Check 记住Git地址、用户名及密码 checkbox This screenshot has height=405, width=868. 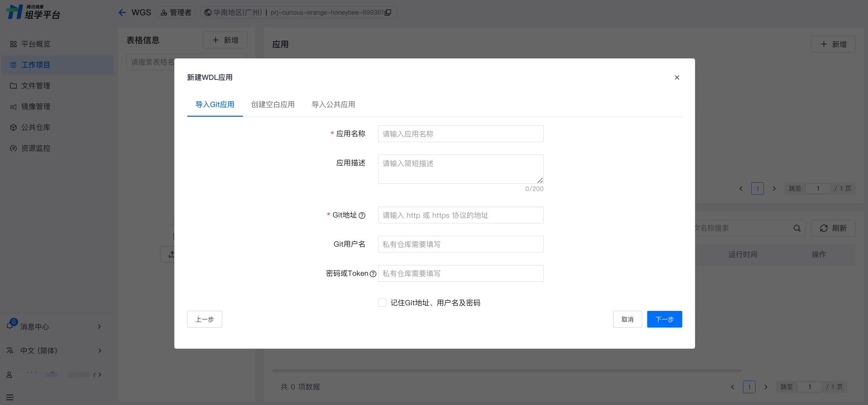(382, 303)
